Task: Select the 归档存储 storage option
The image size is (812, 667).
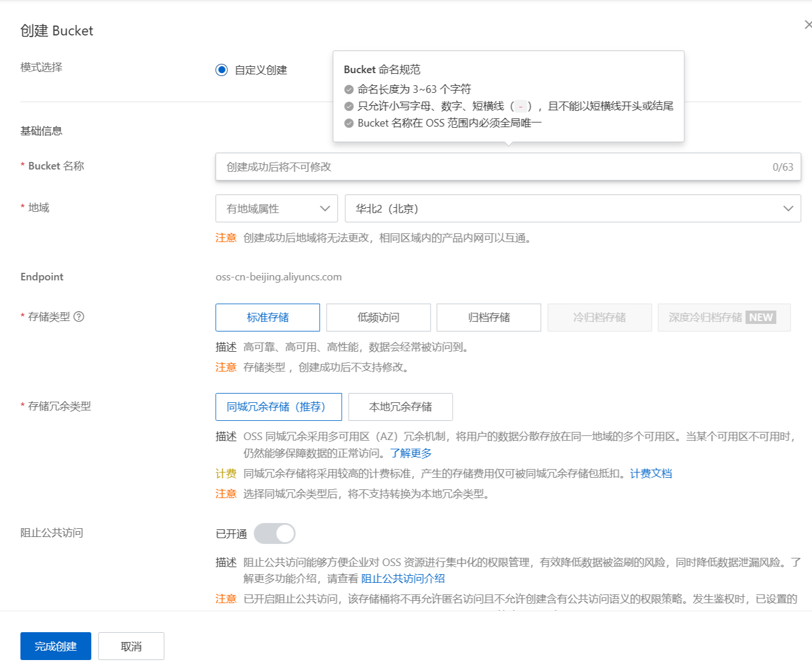Action: 488,317
